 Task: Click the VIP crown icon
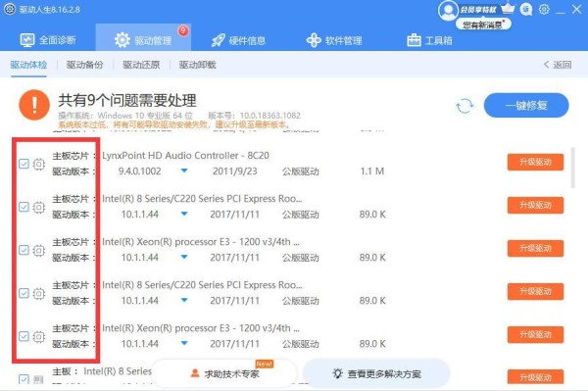[x=508, y=8]
